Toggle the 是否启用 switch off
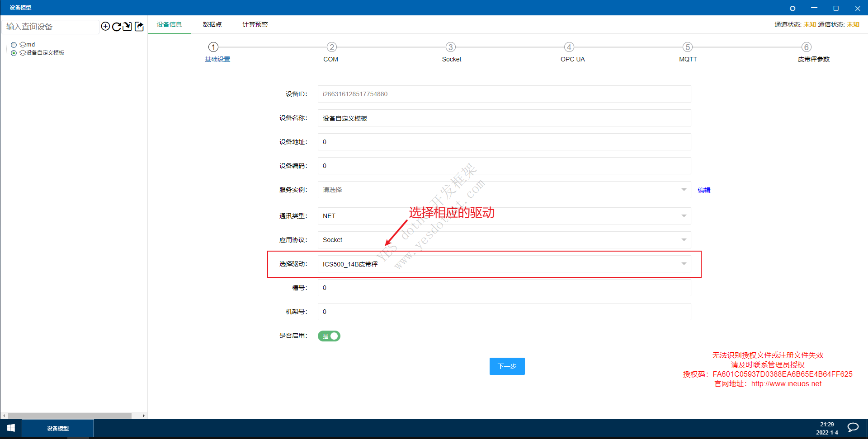868x439 pixels. tap(329, 336)
